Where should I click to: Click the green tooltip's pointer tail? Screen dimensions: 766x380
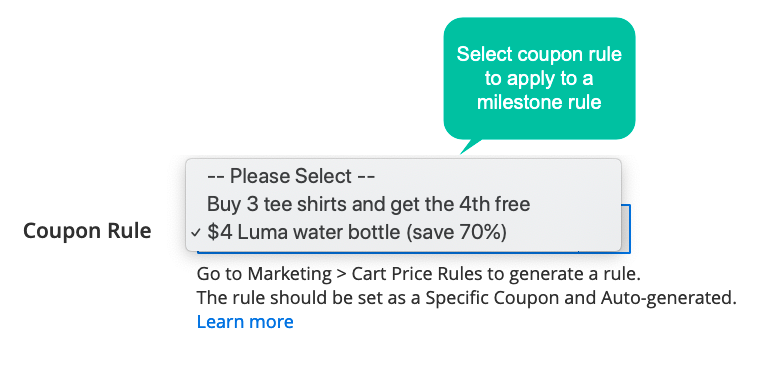tap(470, 146)
